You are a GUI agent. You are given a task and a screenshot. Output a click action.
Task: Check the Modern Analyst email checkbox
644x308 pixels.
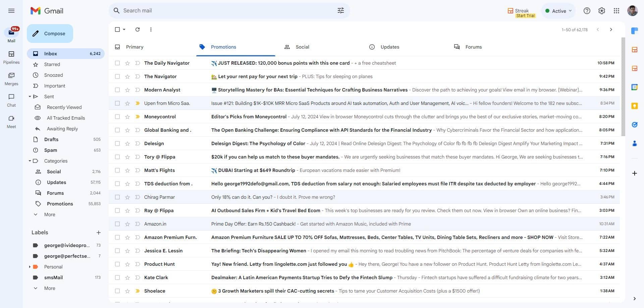tap(117, 90)
